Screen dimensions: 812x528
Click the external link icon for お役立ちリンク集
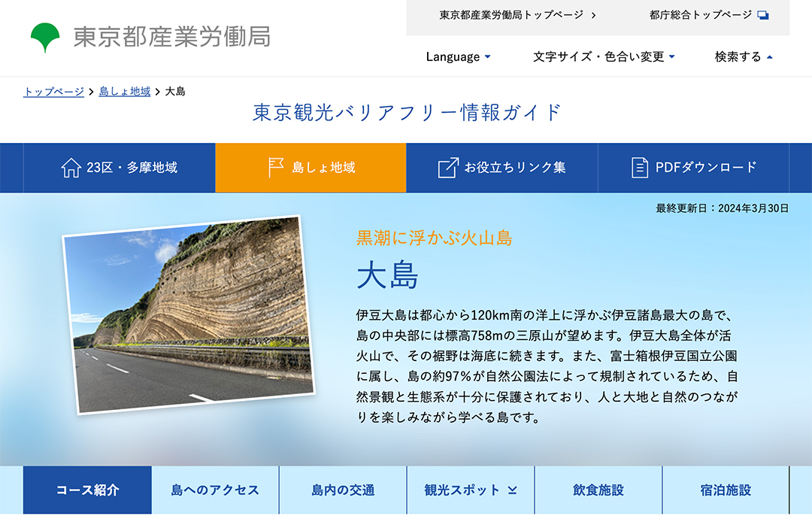pos(448,168)
